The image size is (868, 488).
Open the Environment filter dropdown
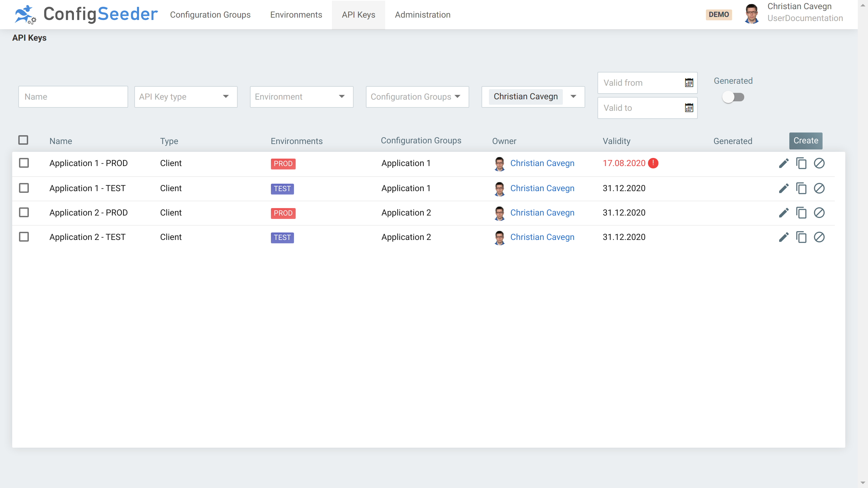coord(301,97)
